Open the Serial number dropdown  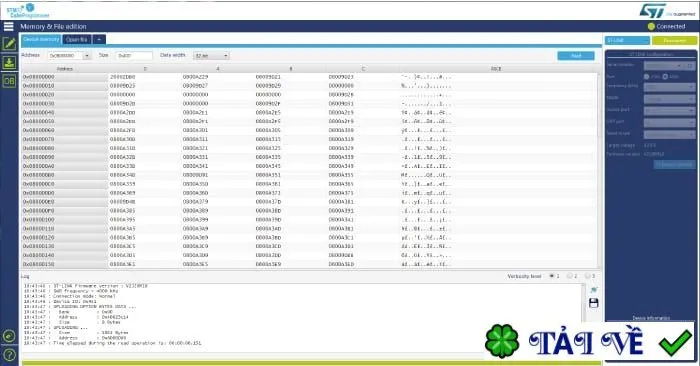point(664,66)
